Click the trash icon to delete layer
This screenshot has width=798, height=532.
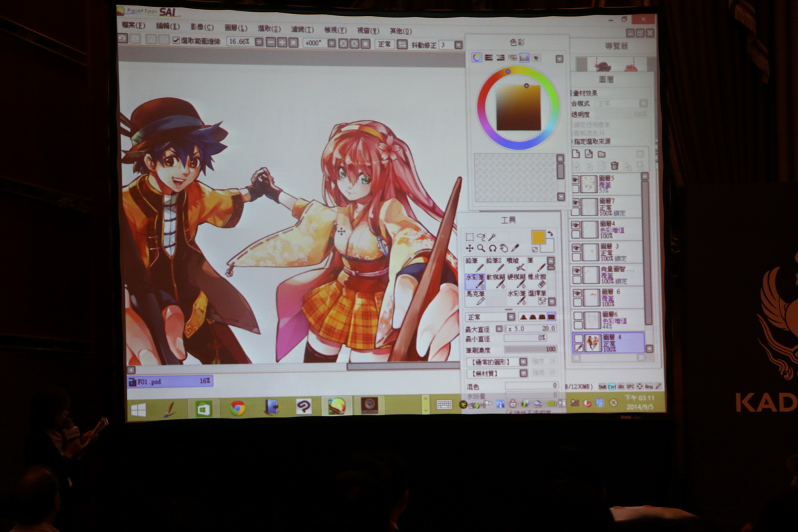tap(614, 166)
